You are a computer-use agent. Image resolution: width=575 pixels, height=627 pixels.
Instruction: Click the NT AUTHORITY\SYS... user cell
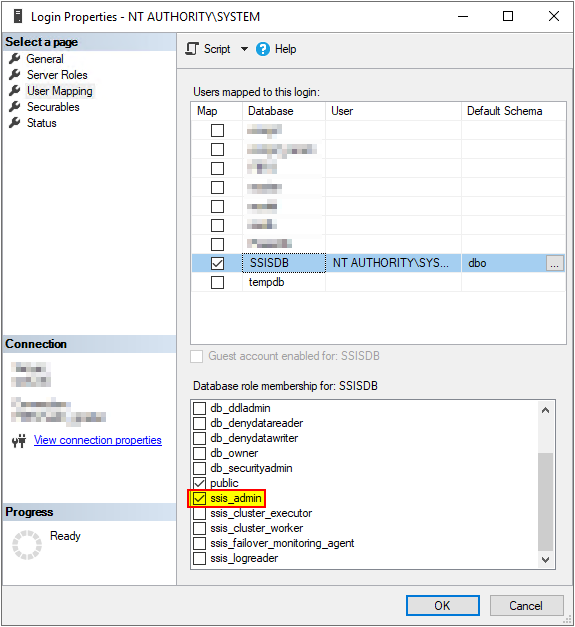coord(393,263)
